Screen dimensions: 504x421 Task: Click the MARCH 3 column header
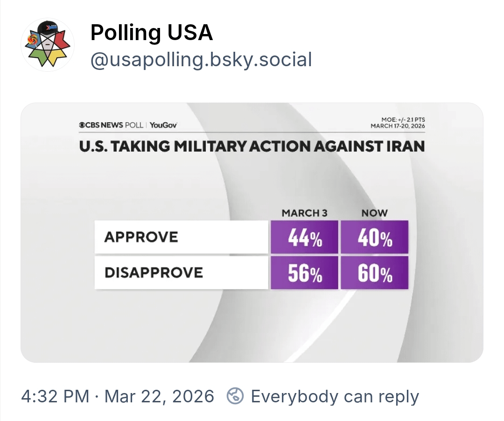click(305, 213)
